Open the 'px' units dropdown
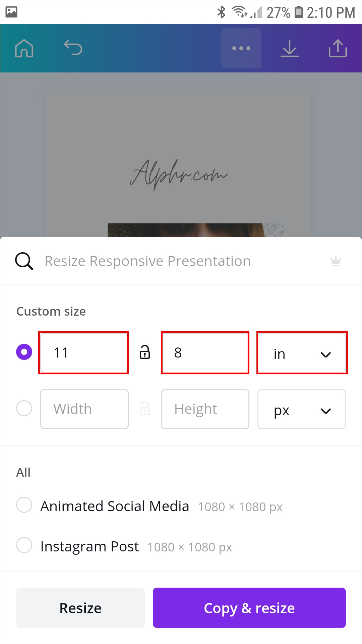Viewport: 362px width, 644px height. tap(302, 409)
